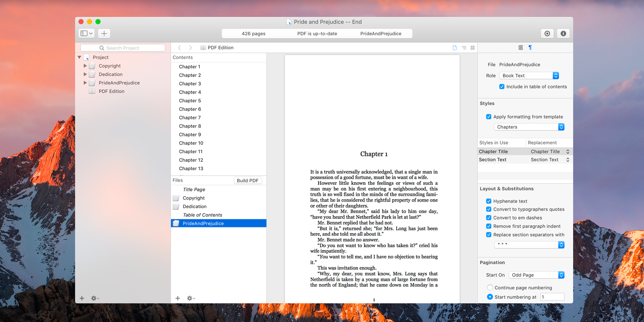
Task: Click the plus under the Files list
Action: pos(177,298)
